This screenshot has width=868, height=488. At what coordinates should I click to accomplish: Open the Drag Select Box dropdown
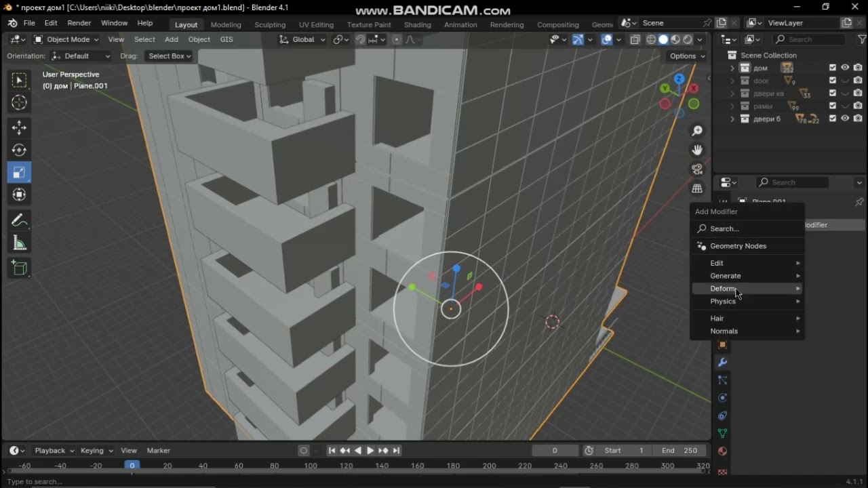point(168,56)
